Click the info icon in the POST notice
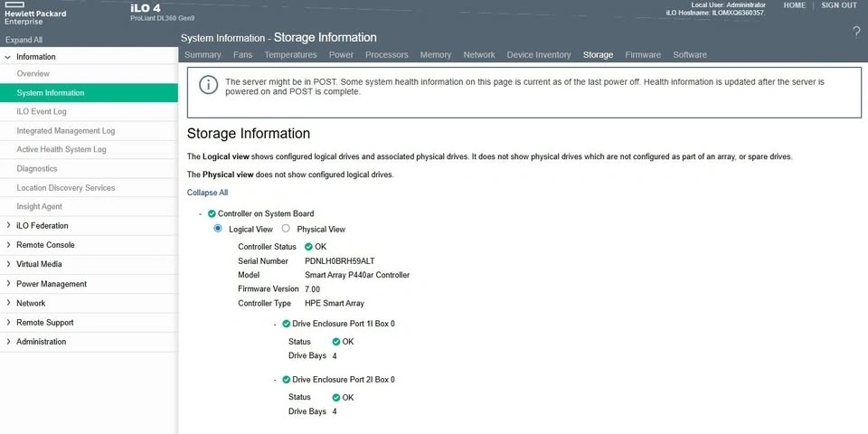Viewport: 868px width, 434px height. 208,85
